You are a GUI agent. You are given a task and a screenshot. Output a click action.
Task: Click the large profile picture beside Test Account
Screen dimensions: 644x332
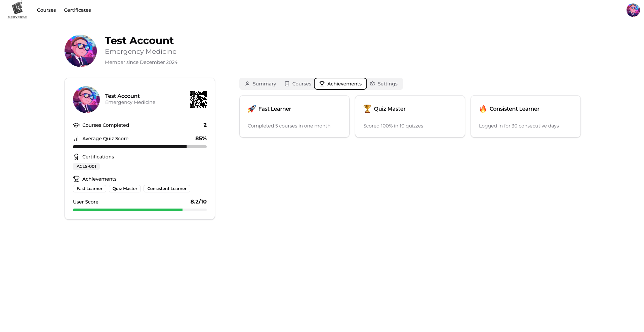81,51
